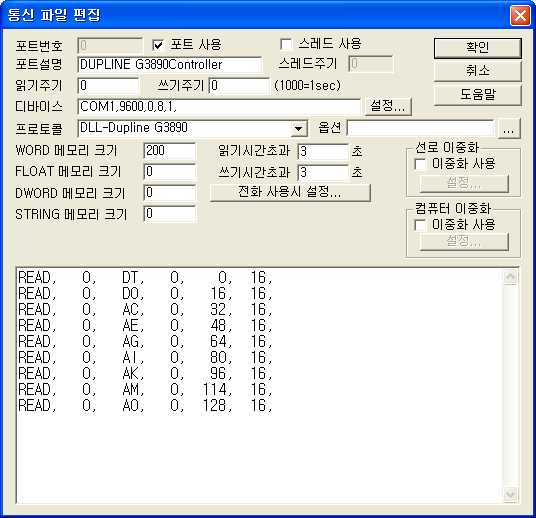Viewport: 536px width, 518px height.
Task: Close the 통신 파일 편집 dialog
Action: (x=520, y=15)
